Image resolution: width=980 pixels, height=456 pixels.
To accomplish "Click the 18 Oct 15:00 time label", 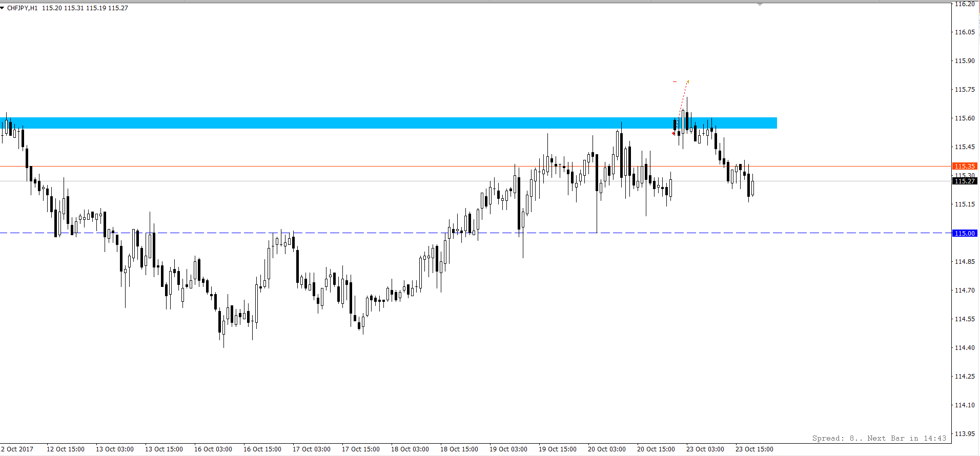I will coord(459,449).
